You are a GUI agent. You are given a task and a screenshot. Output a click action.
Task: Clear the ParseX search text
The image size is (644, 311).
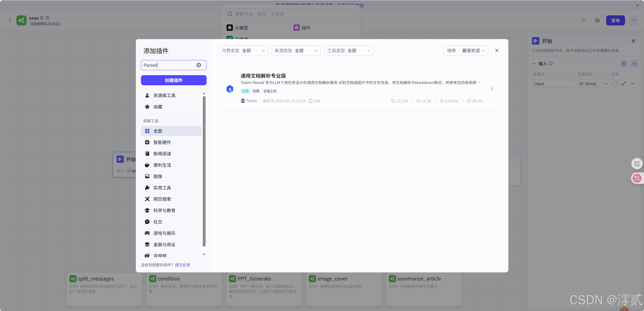[199, 65]
